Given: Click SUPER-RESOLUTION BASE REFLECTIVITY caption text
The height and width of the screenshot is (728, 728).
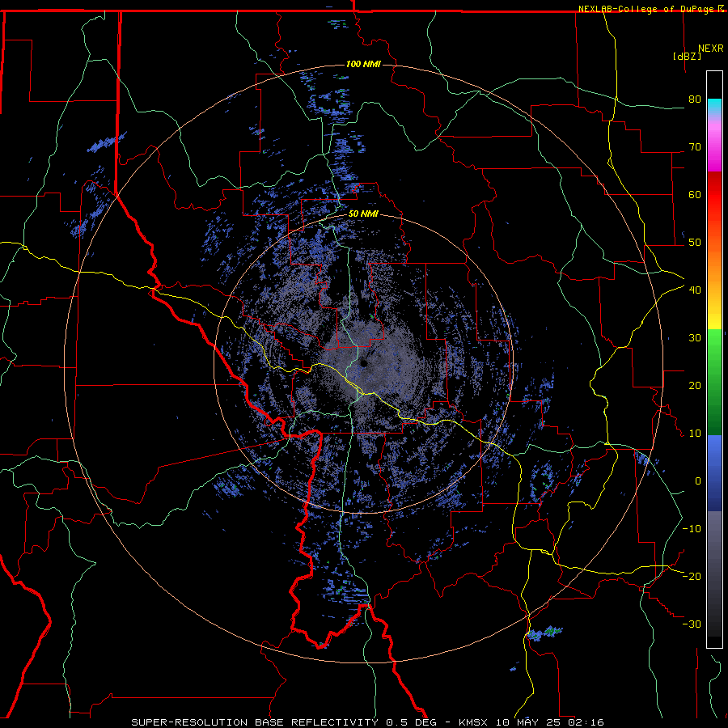Looking at the screenshot, I should coord(256,722).
